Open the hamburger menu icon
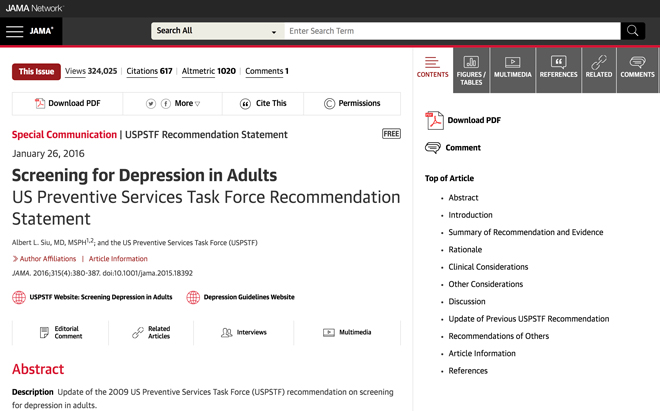Screen dimensions: 660x411 (15, 31)
